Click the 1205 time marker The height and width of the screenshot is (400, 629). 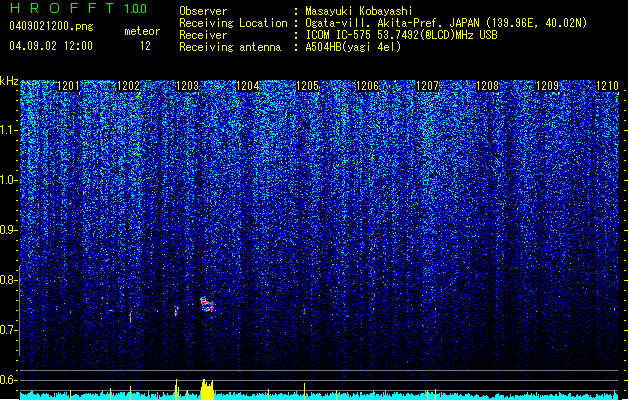pos(307,85)
